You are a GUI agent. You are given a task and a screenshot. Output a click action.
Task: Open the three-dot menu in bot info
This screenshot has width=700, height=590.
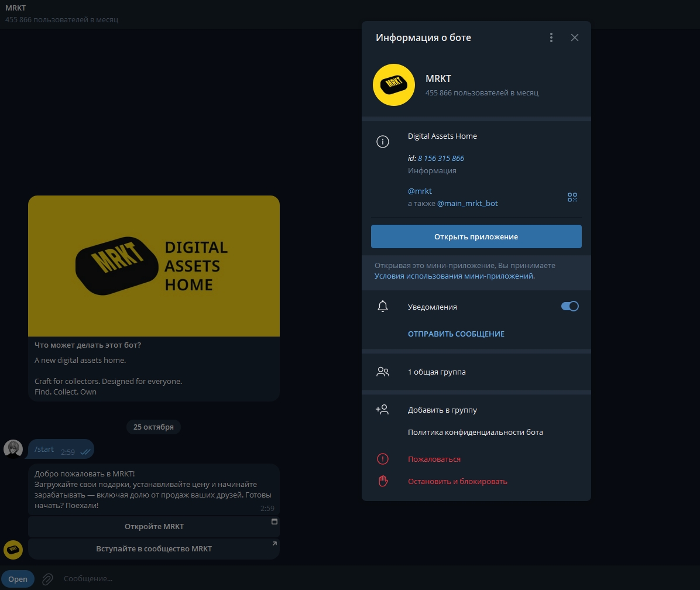(x=551, y=37)
